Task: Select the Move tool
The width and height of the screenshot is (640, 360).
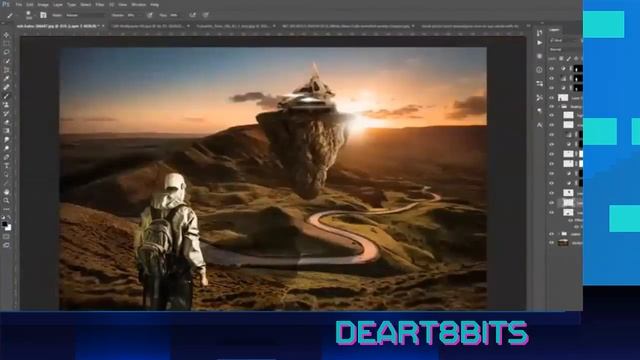Action: [x=6, y=35]
